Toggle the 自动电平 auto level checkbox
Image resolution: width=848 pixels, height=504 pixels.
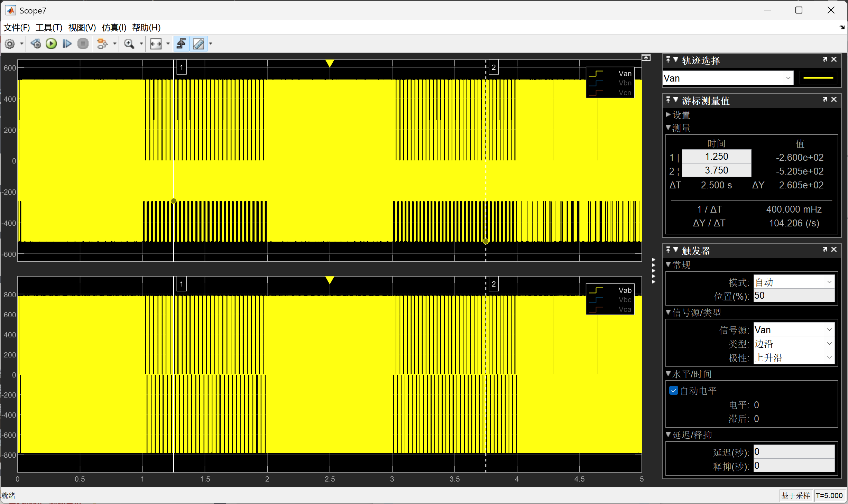(673, 391)
